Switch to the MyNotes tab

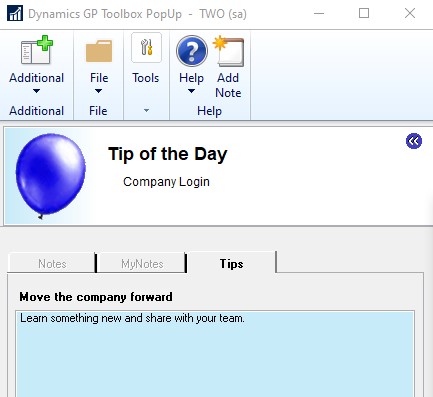(x=142, y=263)
